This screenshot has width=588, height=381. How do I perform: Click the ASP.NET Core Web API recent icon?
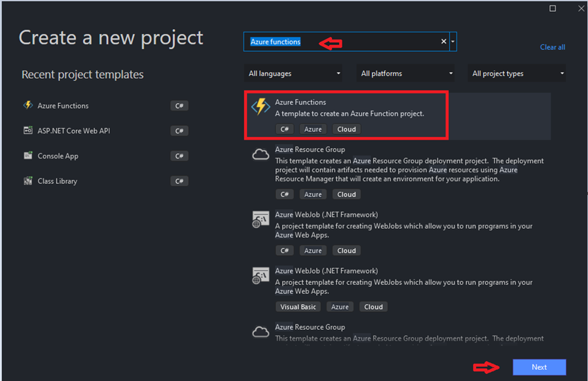(x=28, y=131)
